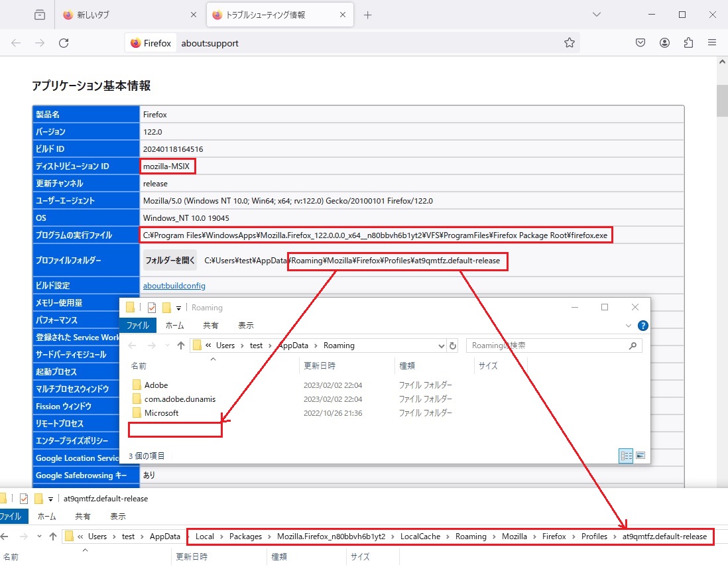Refresh the Roaming folder view
This screenshot has width=728, height=569.
pyautogui.click(x=453, y=346)
